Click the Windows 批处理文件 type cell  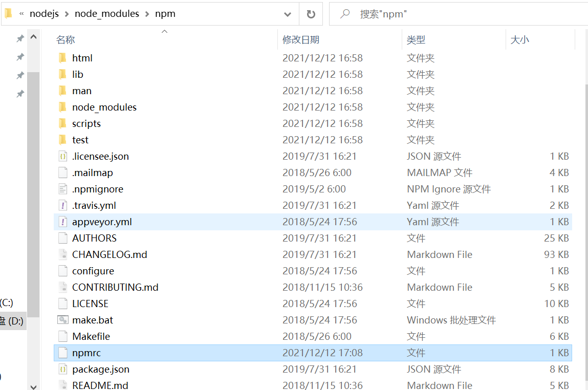tap(451, 320)
